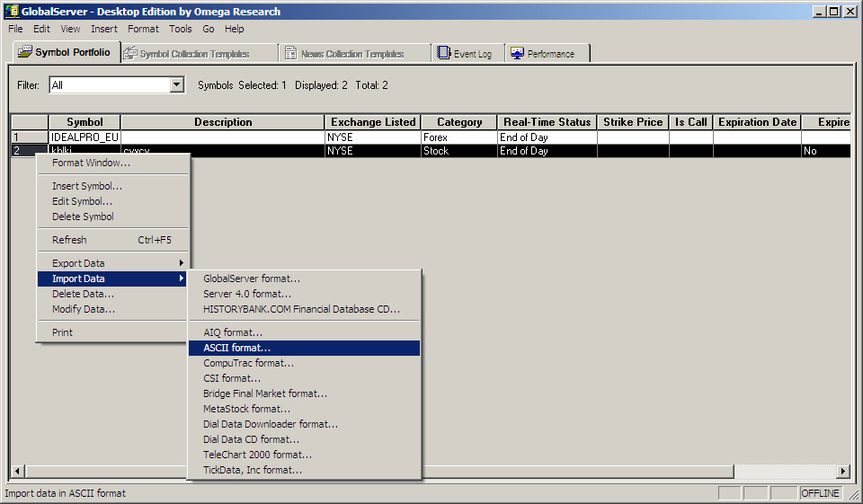Click the GlobalServer title bar app icon
This screenshot has height=504, width=863.
(12, 12)
